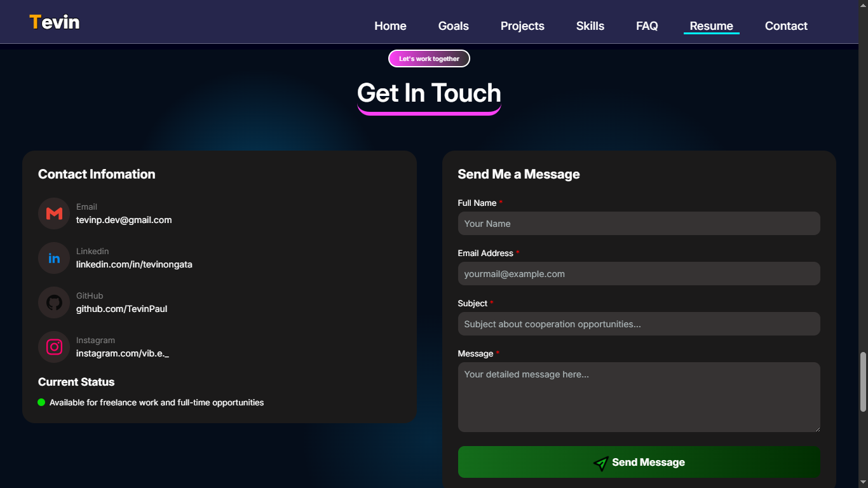Select the Resume nav item
Image resolution: width=868 pixels, height=488 pixels.
pyautogui.click(x=711, y=26)
